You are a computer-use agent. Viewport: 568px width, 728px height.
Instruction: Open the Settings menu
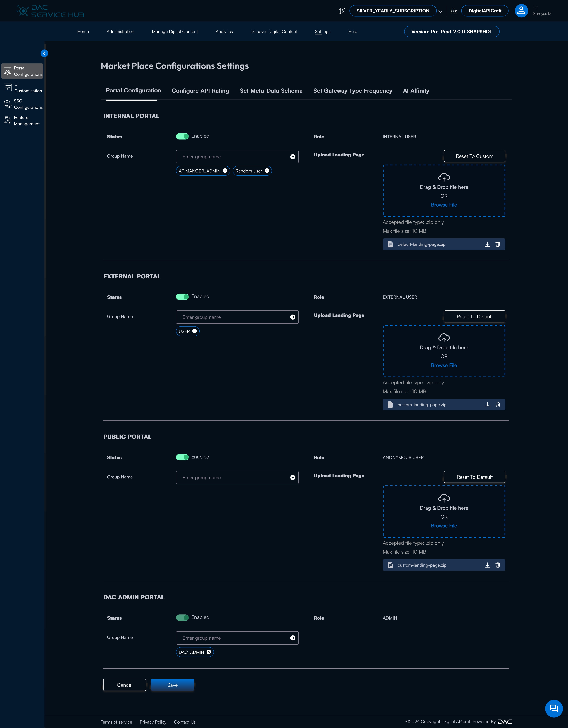click(323, 31)
